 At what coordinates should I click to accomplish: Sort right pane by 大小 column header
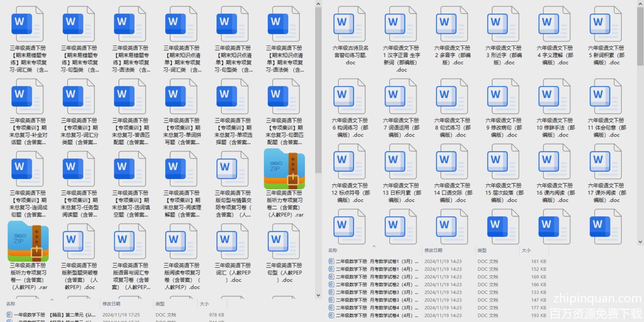click(x=526, y=250)
